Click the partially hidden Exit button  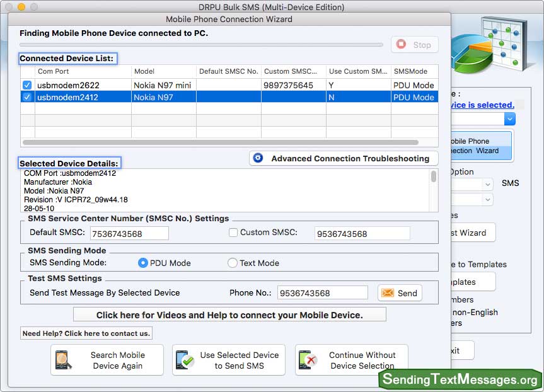point(462,350)
